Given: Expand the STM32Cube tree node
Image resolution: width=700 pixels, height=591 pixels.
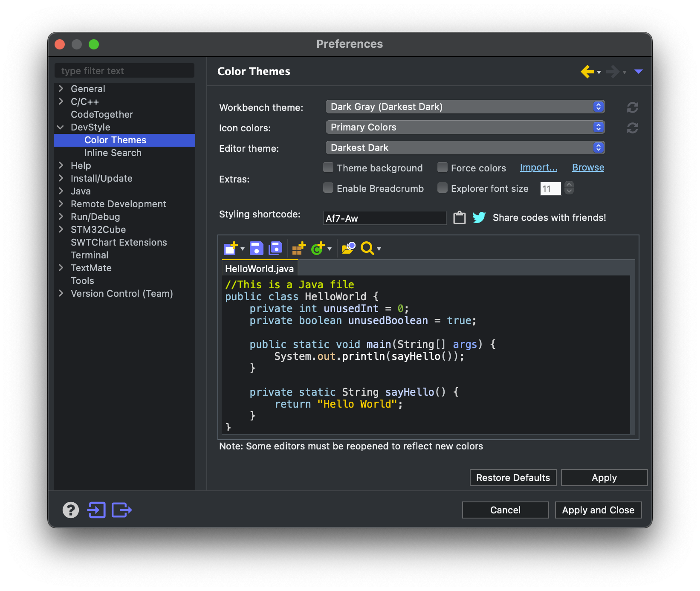Looking at the screenshot, I should point(61,229).
